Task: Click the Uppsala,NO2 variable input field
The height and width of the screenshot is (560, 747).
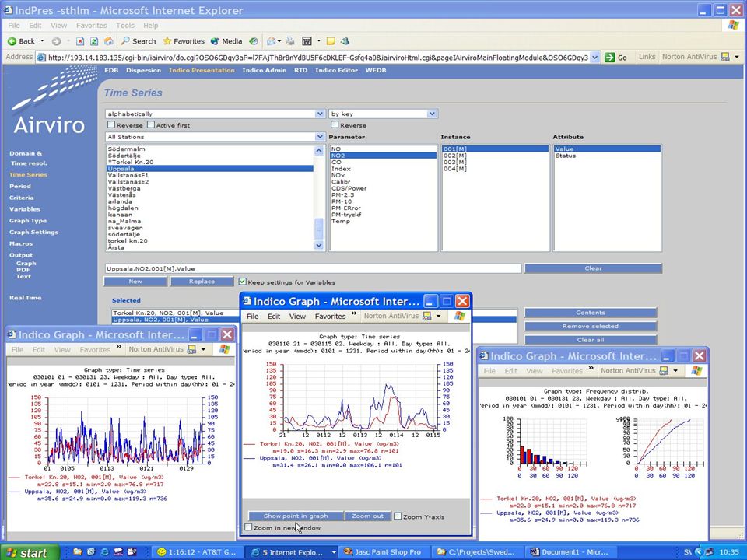Action: pos(313,268)
